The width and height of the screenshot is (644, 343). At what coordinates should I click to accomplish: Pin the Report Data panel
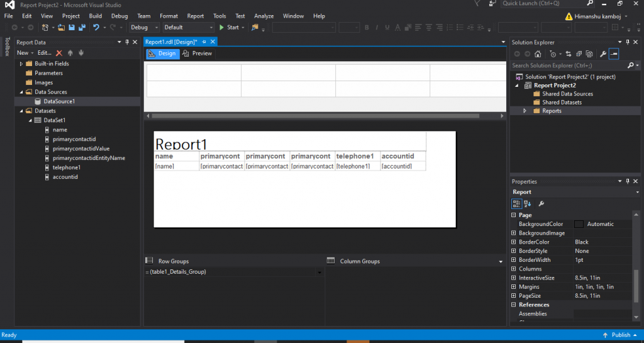(x=126, y=42)
